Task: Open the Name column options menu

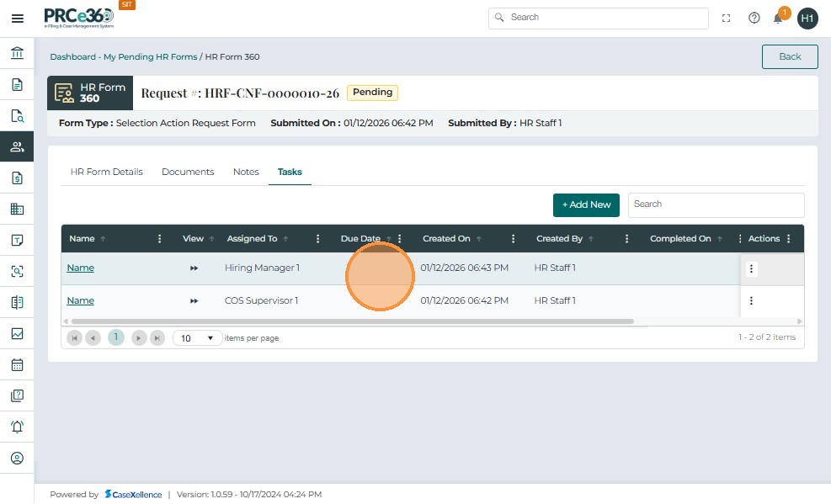Action: (x=159, y=239)
